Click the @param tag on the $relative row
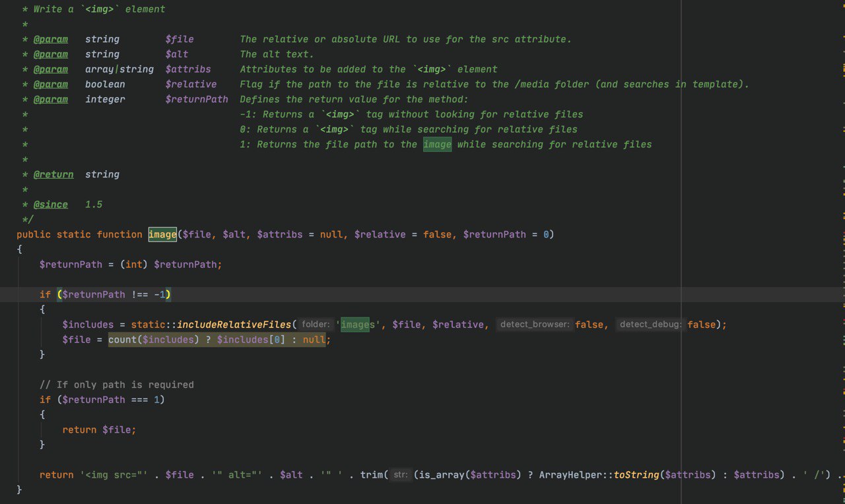Screen dimensions: 845x504 pos(51,84)
